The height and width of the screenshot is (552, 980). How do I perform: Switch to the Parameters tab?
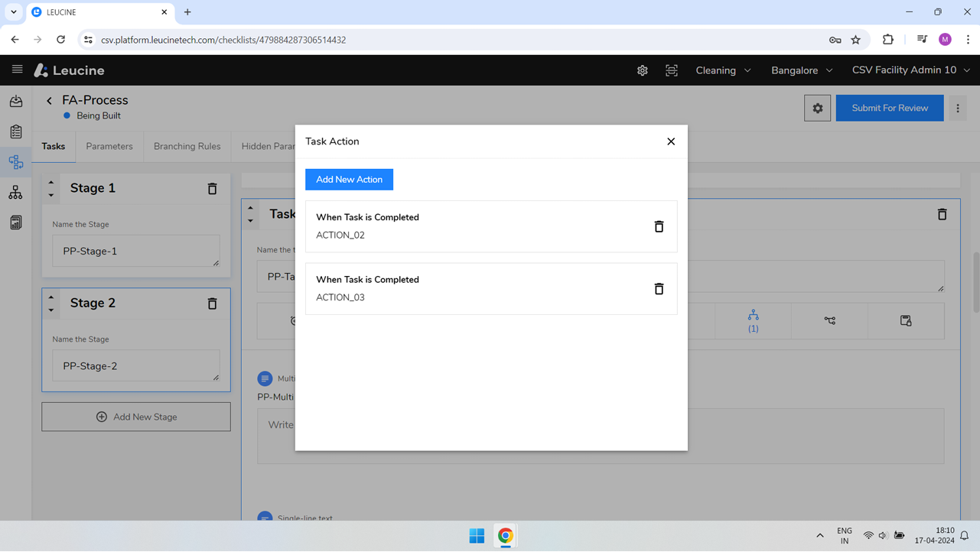pos(109,146)
